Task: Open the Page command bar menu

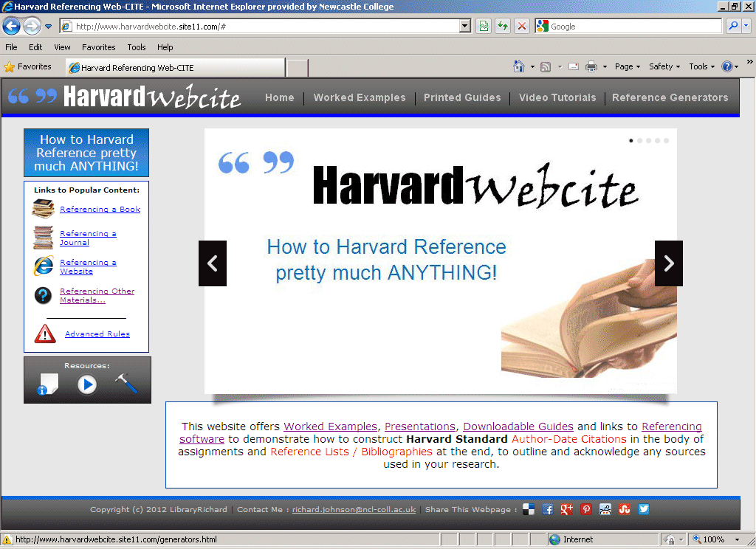Action: (628, 66)
